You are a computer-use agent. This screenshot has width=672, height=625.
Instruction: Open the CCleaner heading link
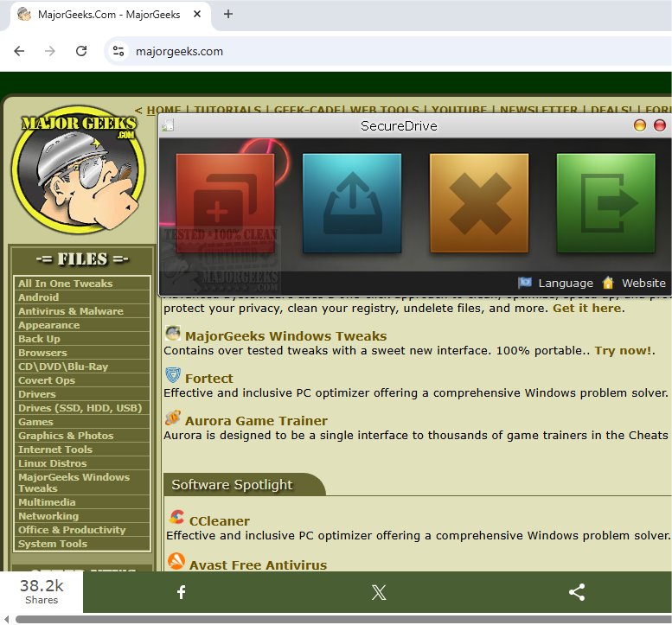220,521
